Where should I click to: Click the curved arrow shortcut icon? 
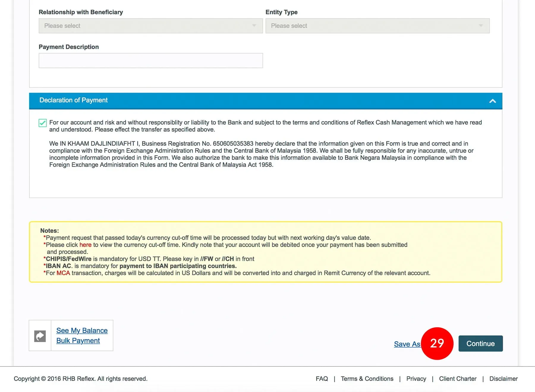click(40, 336)
